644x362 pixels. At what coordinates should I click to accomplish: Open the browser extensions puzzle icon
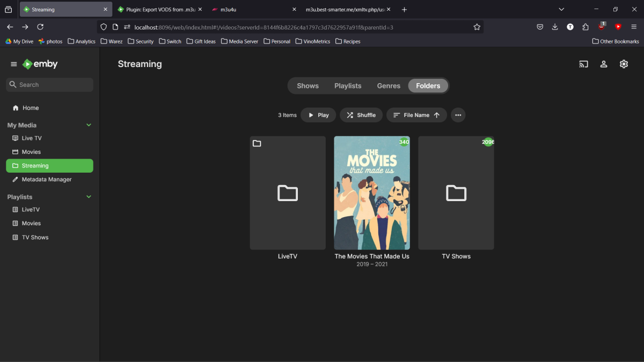pos(586,27)
